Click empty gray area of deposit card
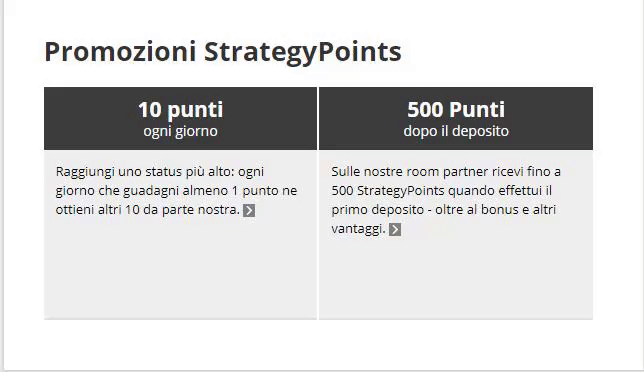Image resolution: width=644 pixels, height=372 pixels. tap(456, 279)
